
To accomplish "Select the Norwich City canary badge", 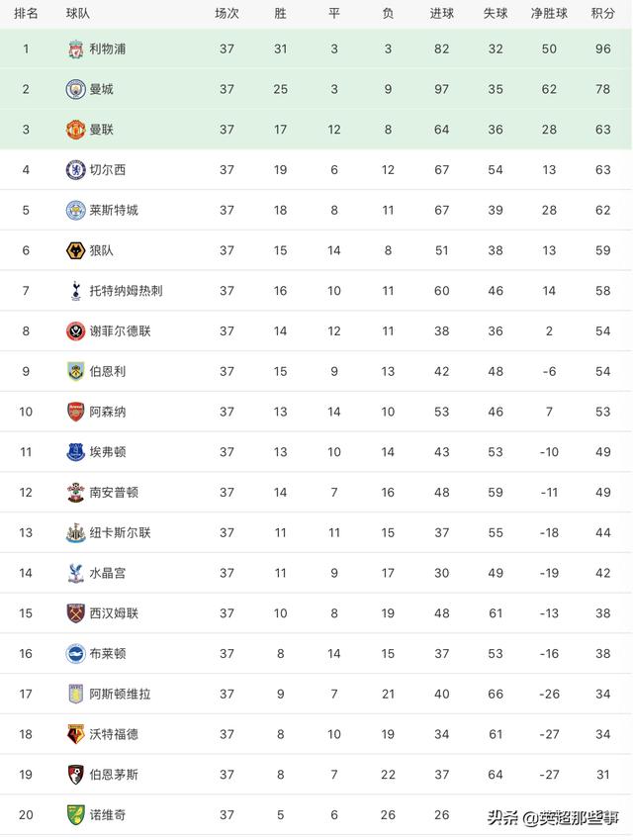I will coord(75,815).
